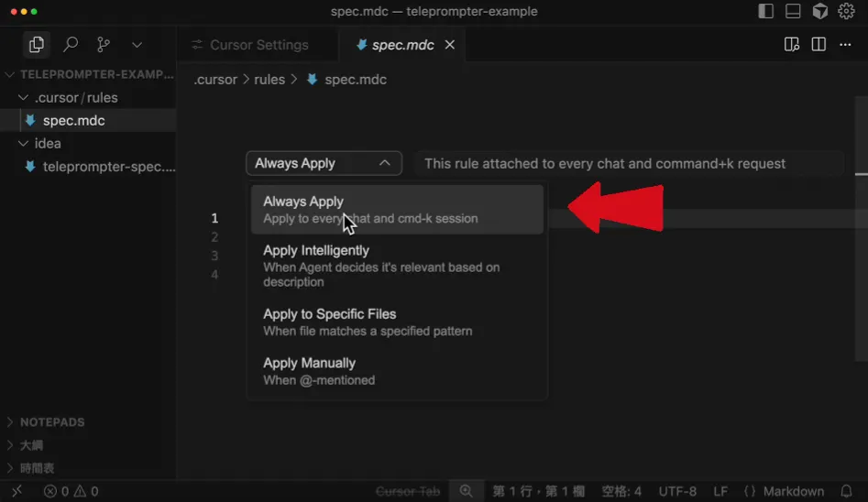The height and width of the screenshot is (502, 868).
Task: Open settings via the gear icon
Action: tap(846, 11)
